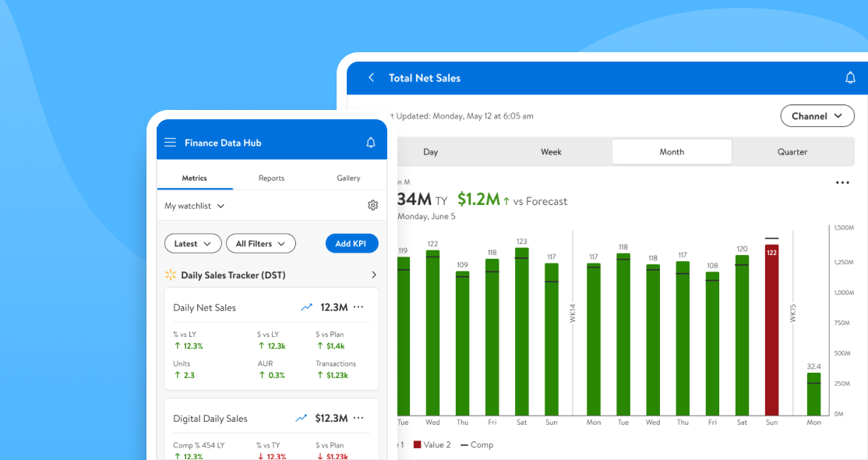Open the All Filters dropdown
Screen dimensions: 868x460
261,243
